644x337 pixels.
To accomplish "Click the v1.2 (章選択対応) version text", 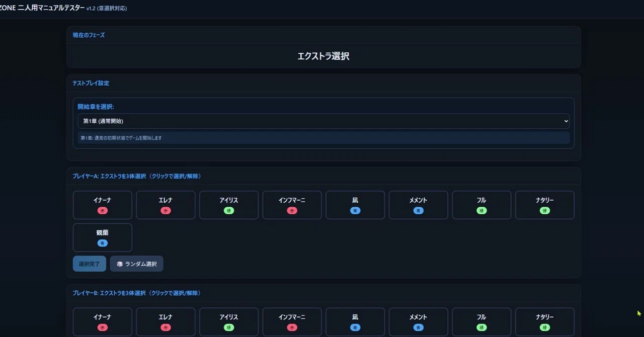I will click(x=107, y=8).
